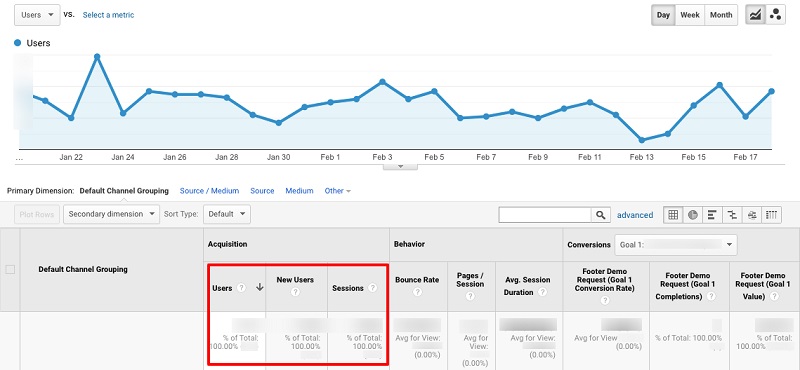The width and height of the screenshot is (800, 370).
Task: Switch graph interval to Week
Action: coord(690,15)
